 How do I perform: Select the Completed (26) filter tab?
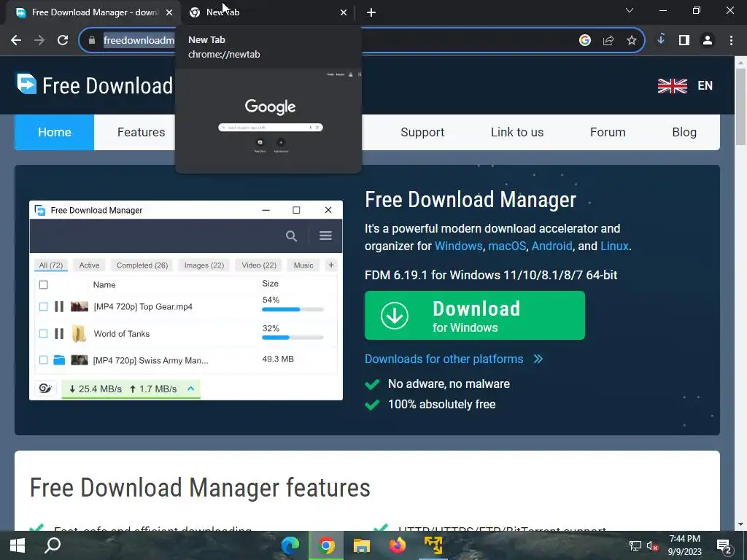tap(142, 265)
